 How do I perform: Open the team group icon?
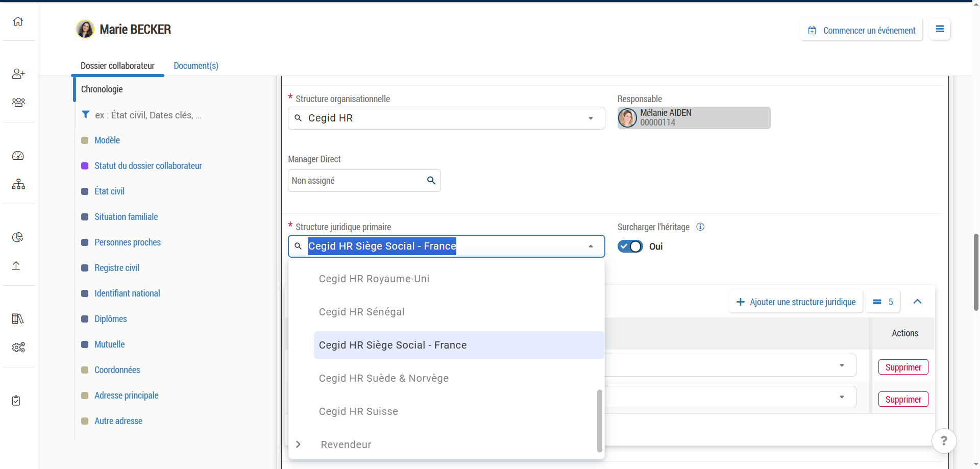(x=18, y=102)
